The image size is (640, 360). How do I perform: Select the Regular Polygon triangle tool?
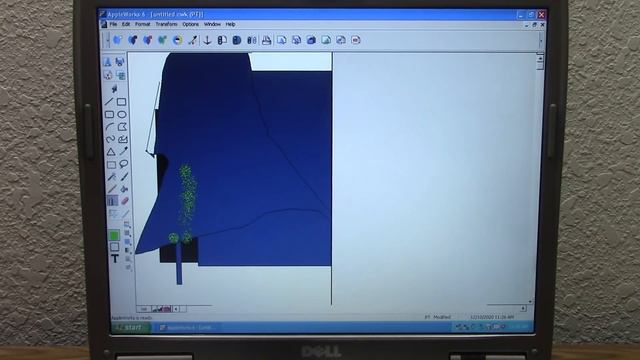click(x=111, y=152)
